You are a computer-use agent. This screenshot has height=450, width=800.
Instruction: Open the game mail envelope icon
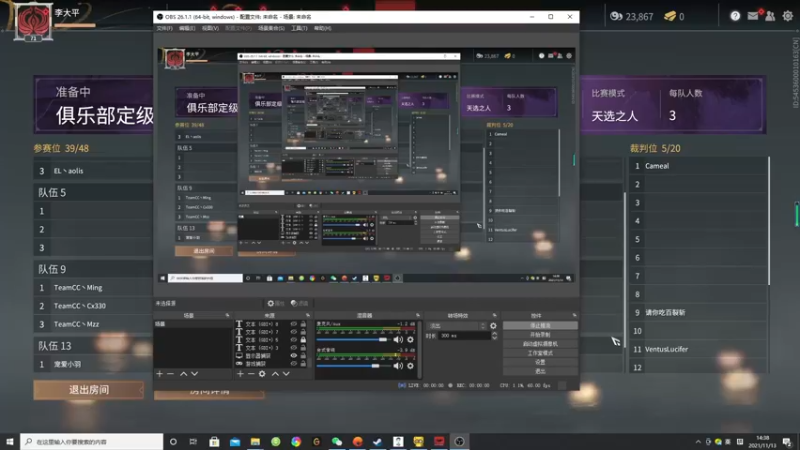(753, 16)
